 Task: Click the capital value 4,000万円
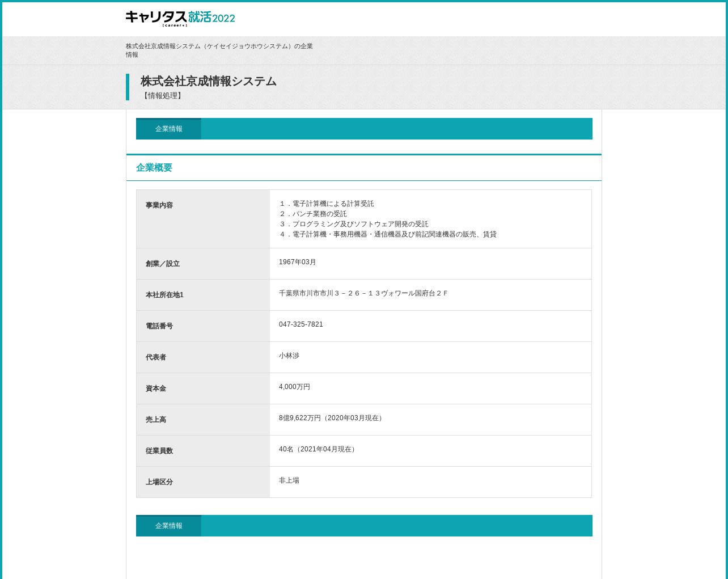(295, 387)
